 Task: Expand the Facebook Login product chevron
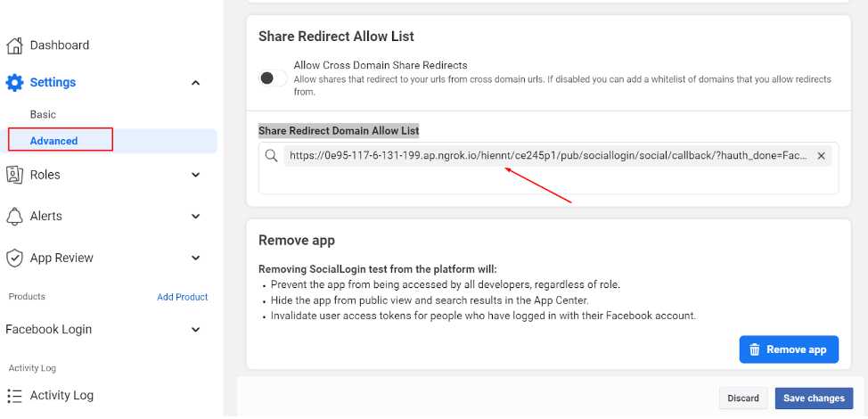(x=196, y=330)
